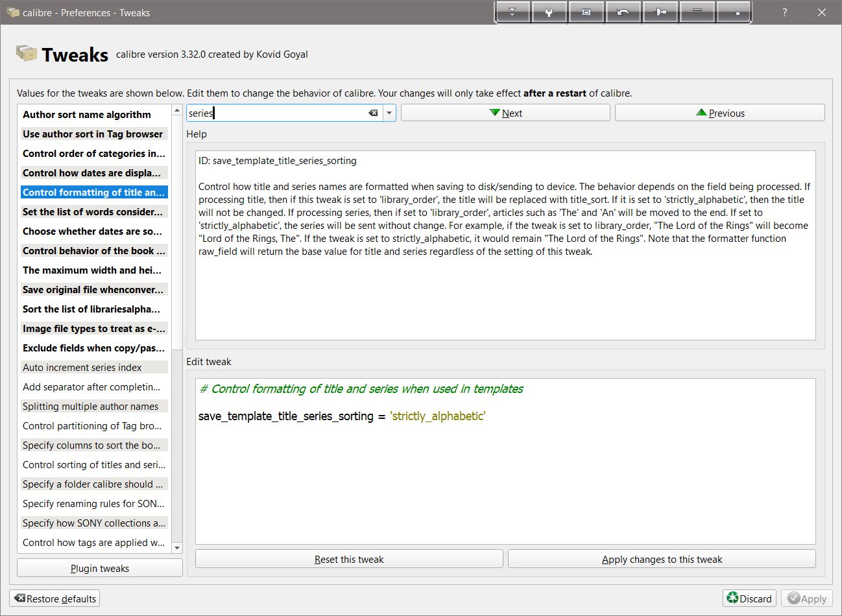Discard the tweak changes

pos(749,598)
